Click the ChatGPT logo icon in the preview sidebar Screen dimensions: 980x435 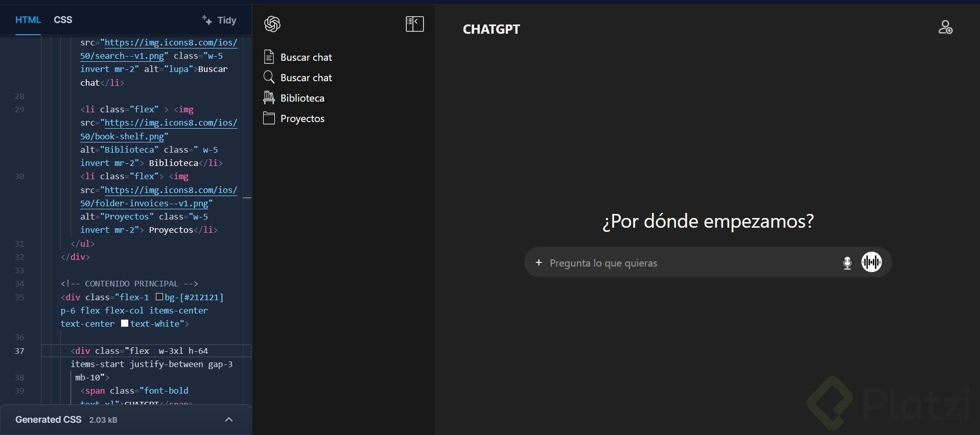point(272,24)
